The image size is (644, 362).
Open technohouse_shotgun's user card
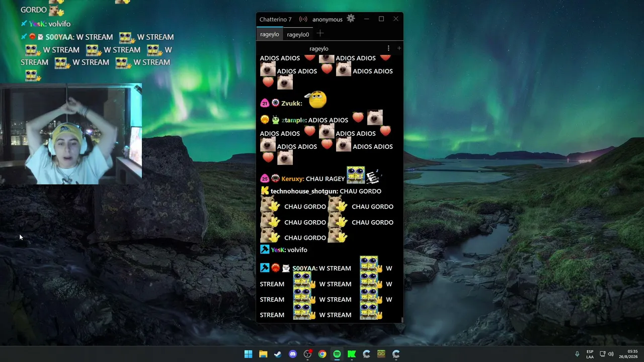click(304, 192)
